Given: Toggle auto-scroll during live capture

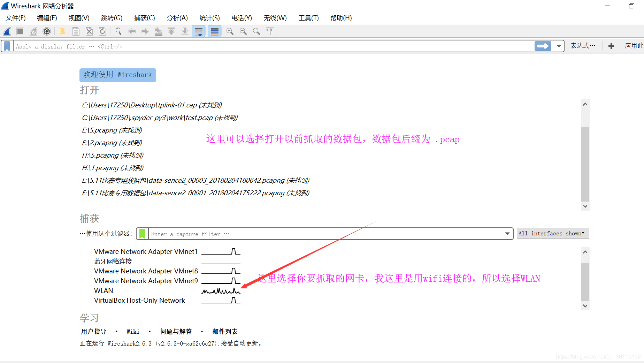Looking at the screenshot, I should tap(199, 31).
